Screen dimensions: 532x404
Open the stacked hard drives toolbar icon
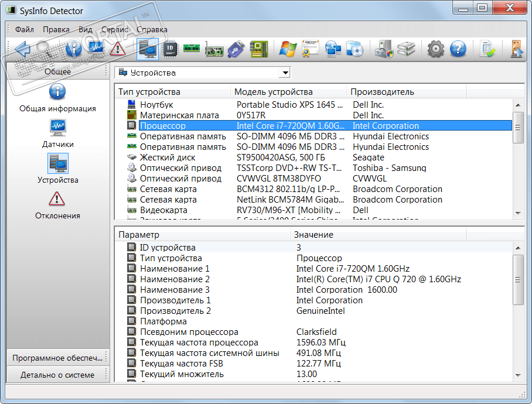pos(406,49)
